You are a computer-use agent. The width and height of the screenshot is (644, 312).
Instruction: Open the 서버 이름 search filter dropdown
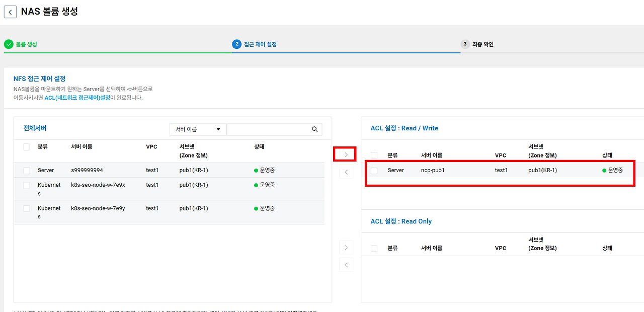point(198,129)
